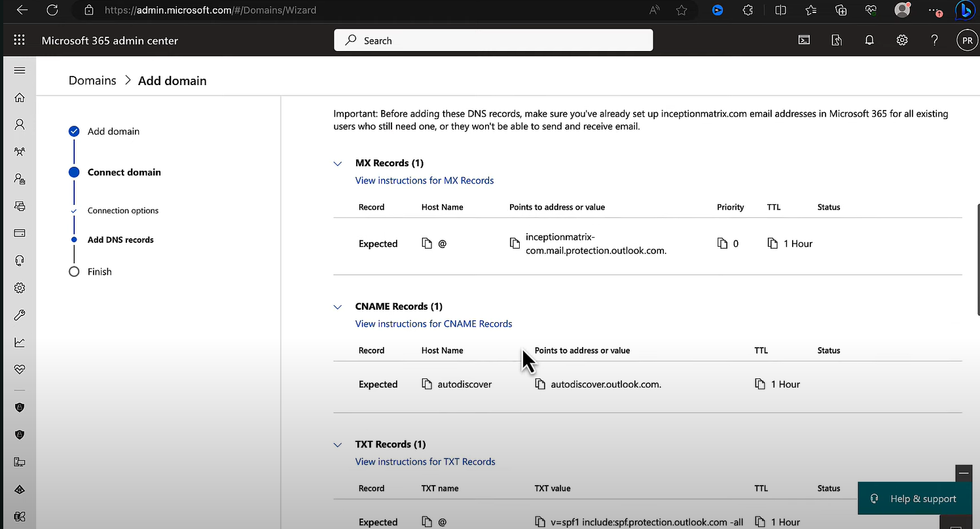This screenshot has width=980, height=529.
Task: Open View instructions for MX Records
Action: pyautogui.click(x=424, y=181)
